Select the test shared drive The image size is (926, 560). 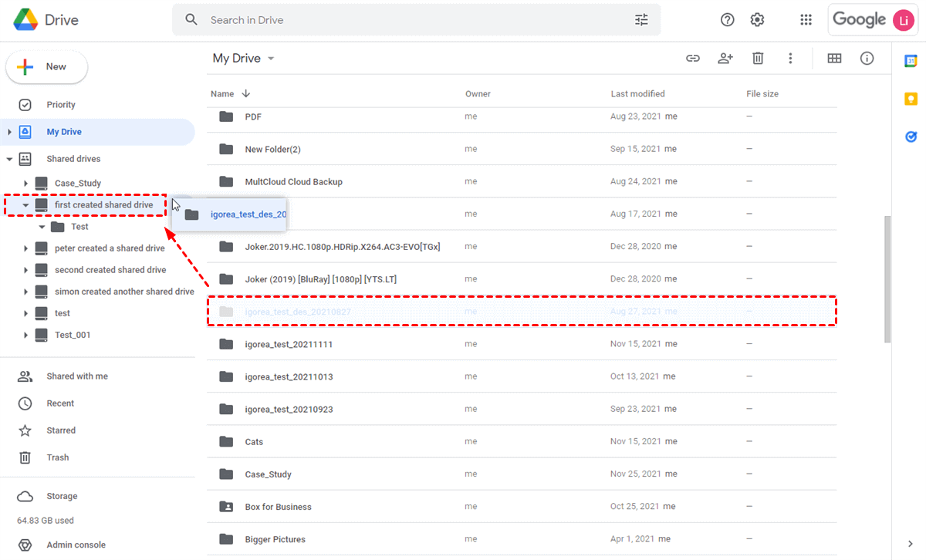pyautogui.click(x=63, y=313)
